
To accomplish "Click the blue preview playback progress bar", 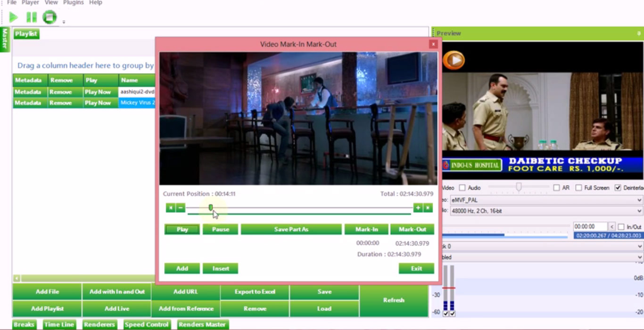I will pos(505,235).
